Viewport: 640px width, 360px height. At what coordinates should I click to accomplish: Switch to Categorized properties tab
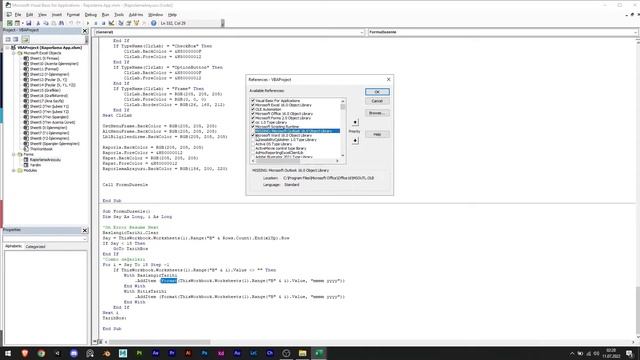click(36, 247)
